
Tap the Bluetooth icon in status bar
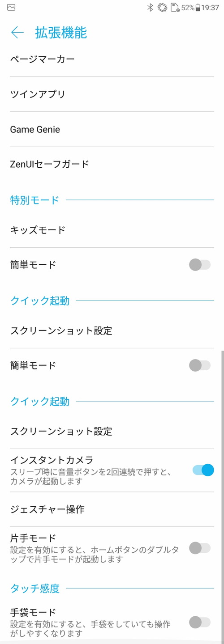point(151,8)
